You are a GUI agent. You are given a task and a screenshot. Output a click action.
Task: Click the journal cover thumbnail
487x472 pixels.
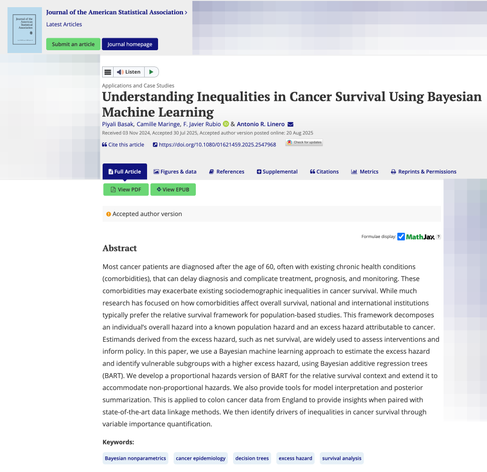pos(25,30)
